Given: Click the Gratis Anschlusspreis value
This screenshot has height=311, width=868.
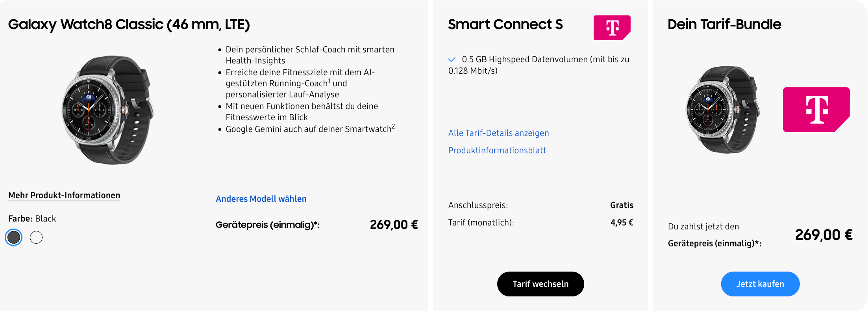Looking at the screenshot, I should click(622, 205).
